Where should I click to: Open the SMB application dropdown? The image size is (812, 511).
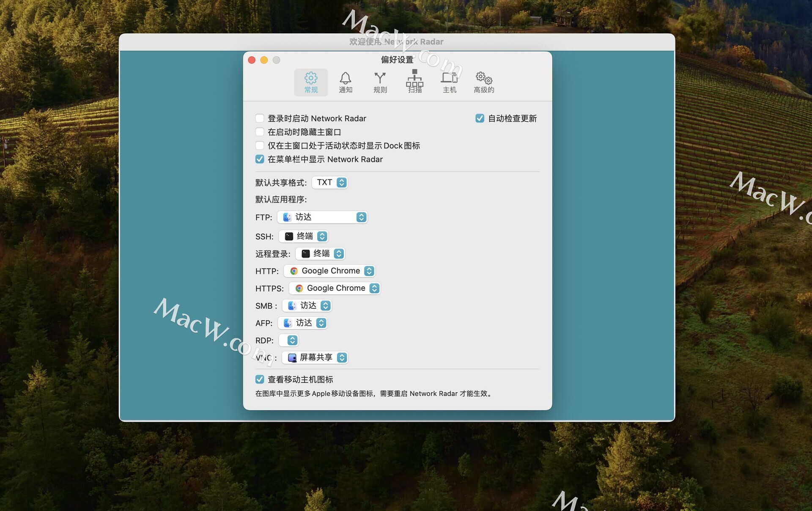307,305
